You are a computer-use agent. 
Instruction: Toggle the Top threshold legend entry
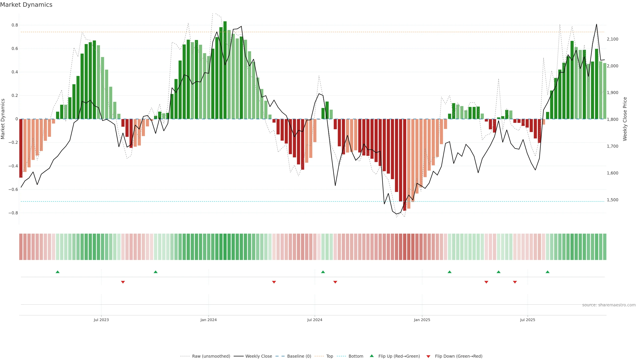pos(330,356)
